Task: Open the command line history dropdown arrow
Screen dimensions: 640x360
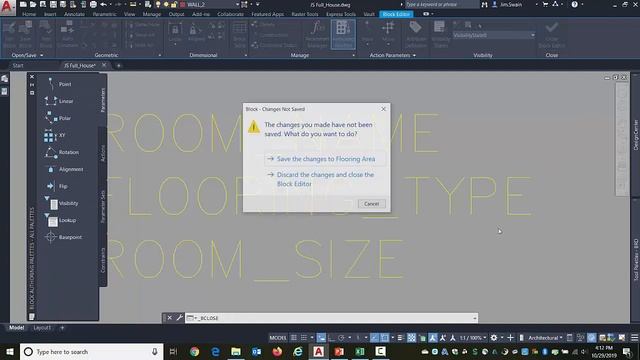Action: click(475, 318)
